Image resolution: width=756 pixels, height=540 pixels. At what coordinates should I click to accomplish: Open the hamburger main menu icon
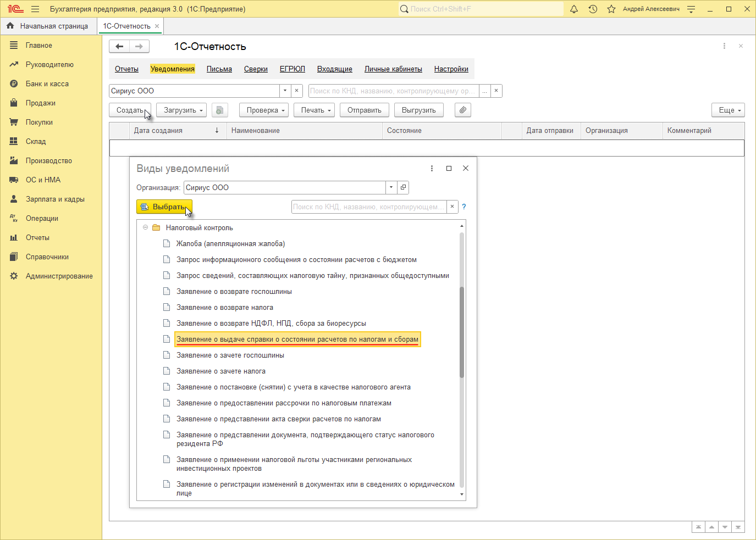pyautogui.click(x=35, y=9)
